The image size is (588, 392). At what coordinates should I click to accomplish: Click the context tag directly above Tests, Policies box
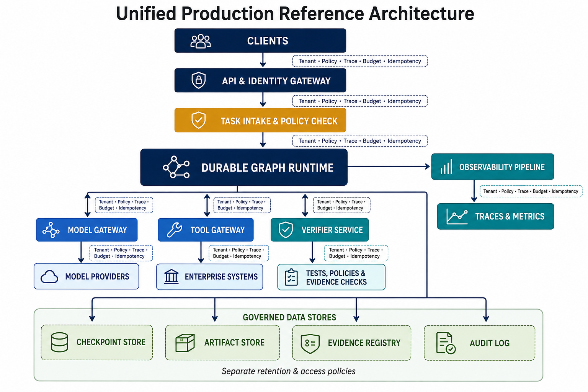[x=356, y=253]
